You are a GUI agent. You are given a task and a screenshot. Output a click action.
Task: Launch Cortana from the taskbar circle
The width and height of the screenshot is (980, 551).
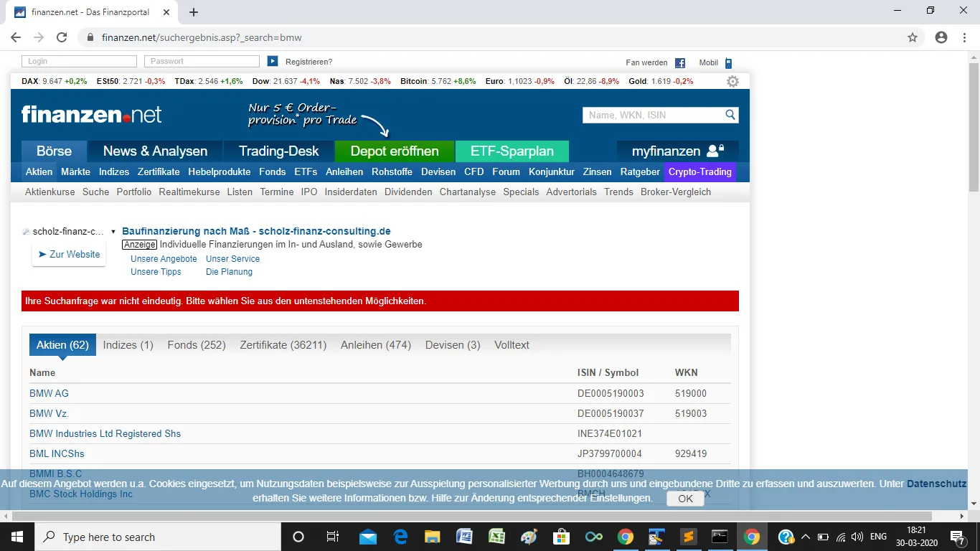pos(298,537)
